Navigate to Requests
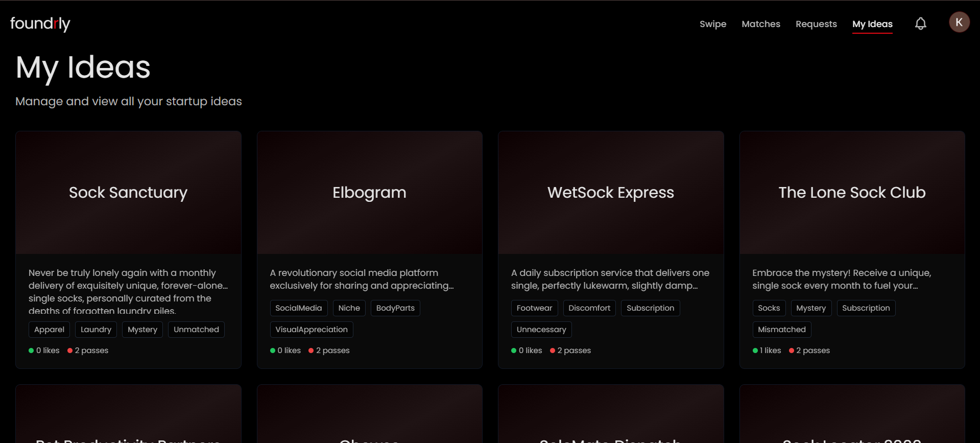The width and height of the screenshot is (980, 443). (x=816, y=24)
